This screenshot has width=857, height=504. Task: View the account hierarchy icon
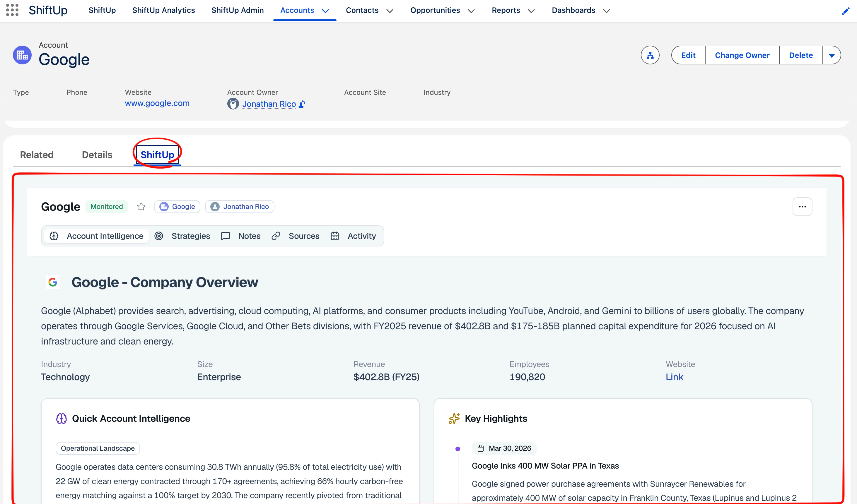coord(650,55)
